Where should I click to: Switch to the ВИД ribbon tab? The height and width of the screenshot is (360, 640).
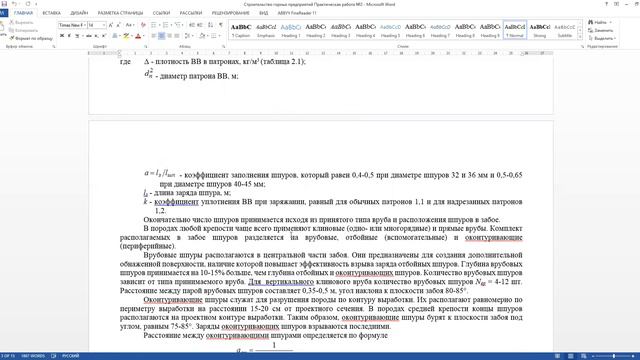pos(264,13)
